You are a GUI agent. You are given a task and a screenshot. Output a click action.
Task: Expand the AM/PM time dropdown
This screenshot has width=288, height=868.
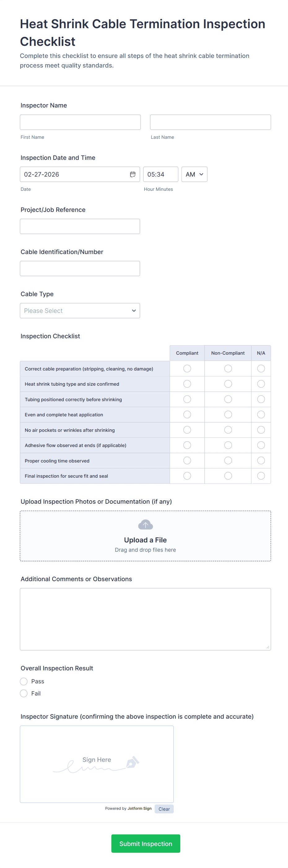tap(194, 174)
